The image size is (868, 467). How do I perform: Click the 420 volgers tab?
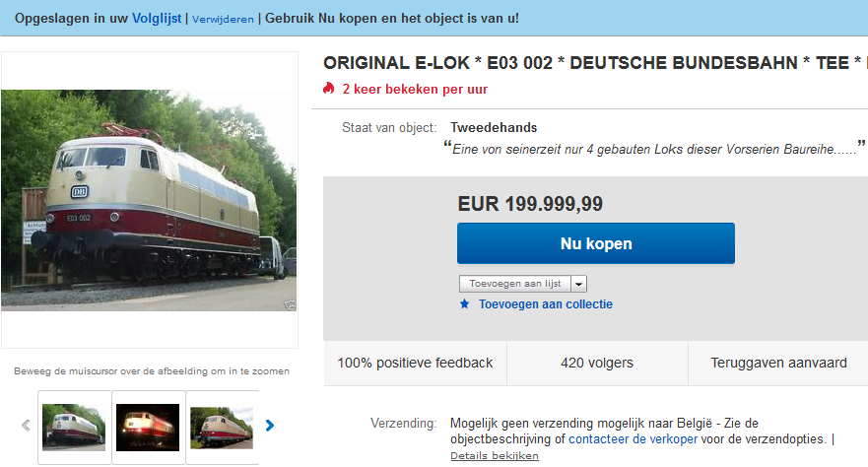tap(597, 363)
